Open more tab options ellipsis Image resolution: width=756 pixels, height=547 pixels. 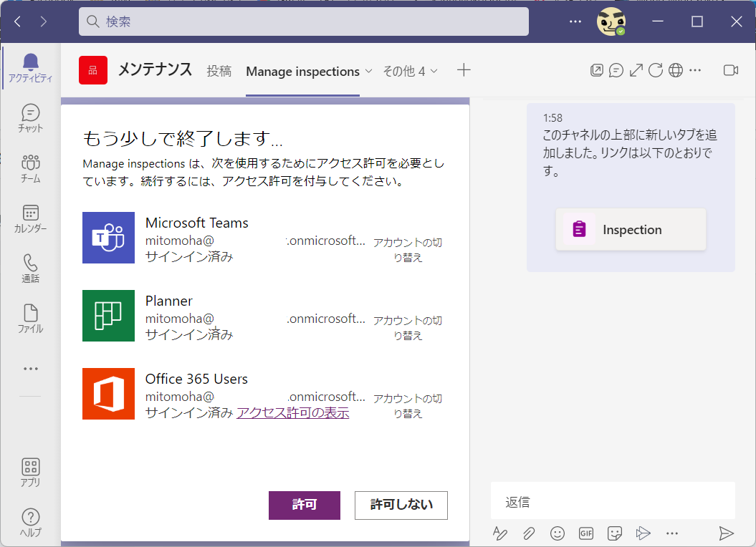(695, 70)
